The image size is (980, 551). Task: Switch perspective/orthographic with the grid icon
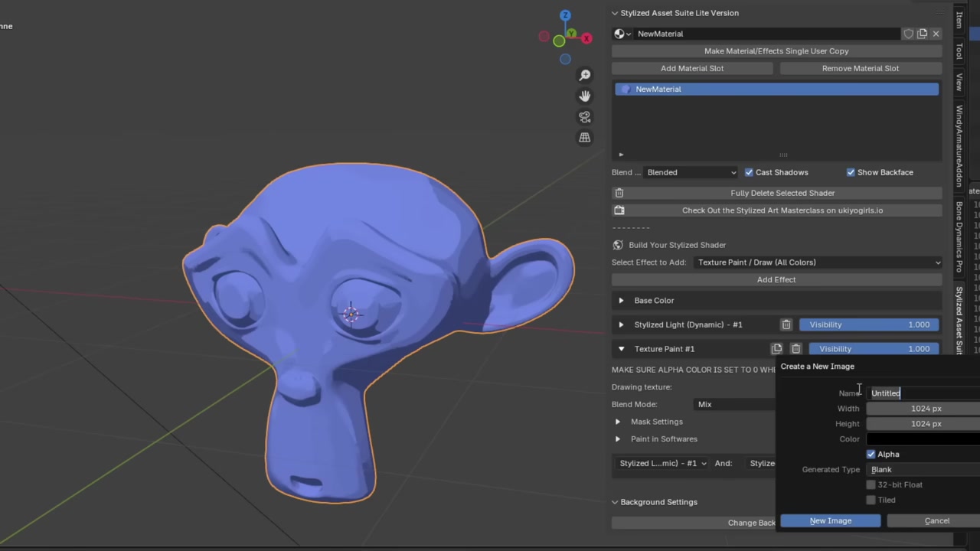click(x=585, y=138)
